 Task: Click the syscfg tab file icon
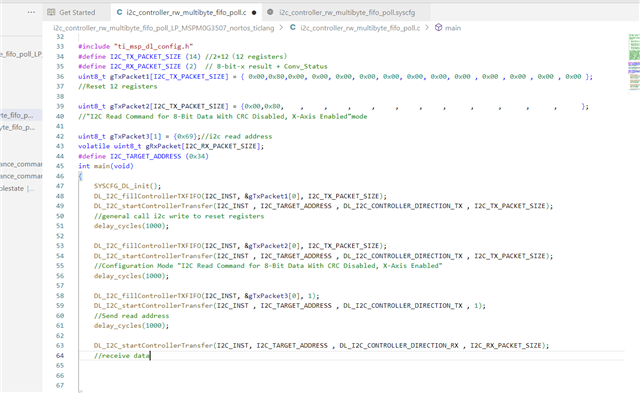coord(270,12)
